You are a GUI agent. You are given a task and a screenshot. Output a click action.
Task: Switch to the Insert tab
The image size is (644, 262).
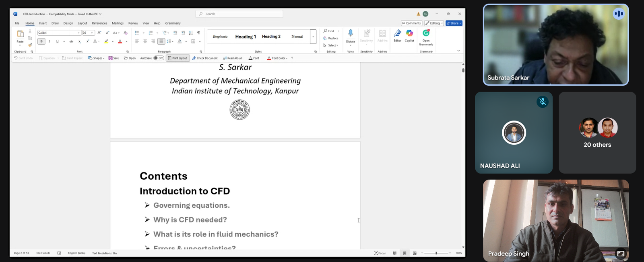[43, 23]
